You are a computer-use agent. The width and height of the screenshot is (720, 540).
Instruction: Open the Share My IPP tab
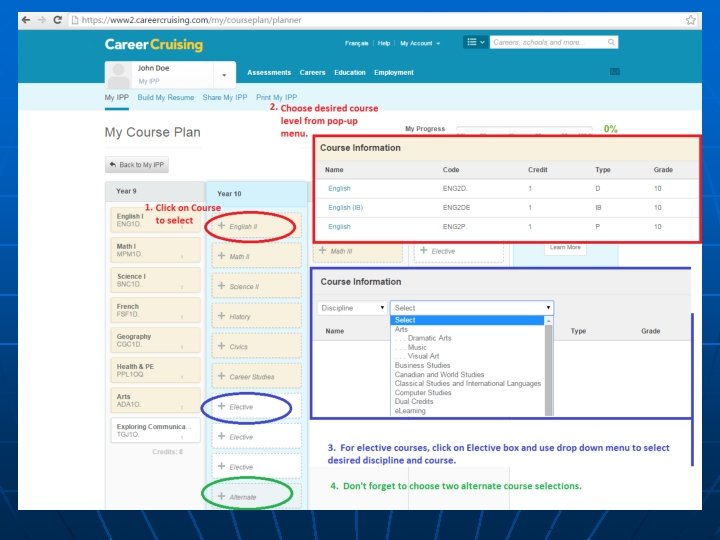pyautogui.click(x=225, y=97)
